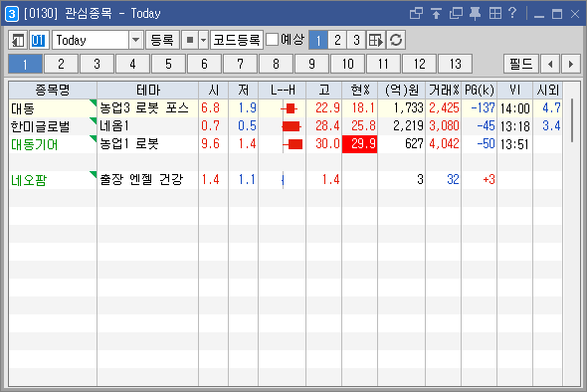Click the Today text in group combo box
Image resolution: width=587 pixels, height=392 pixels.
(71, 40)
